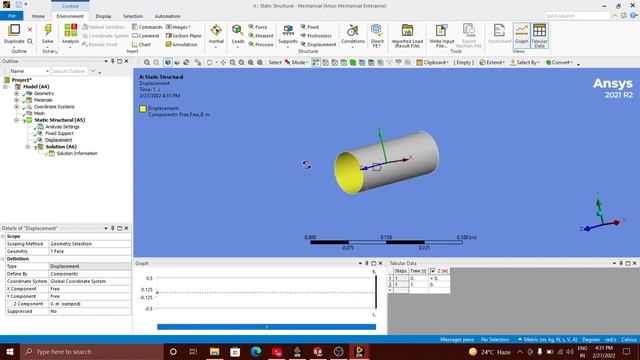The height and width of the screenshot is (360, 640).
Task: Add an Annotation
Action: tap(181, 44)
